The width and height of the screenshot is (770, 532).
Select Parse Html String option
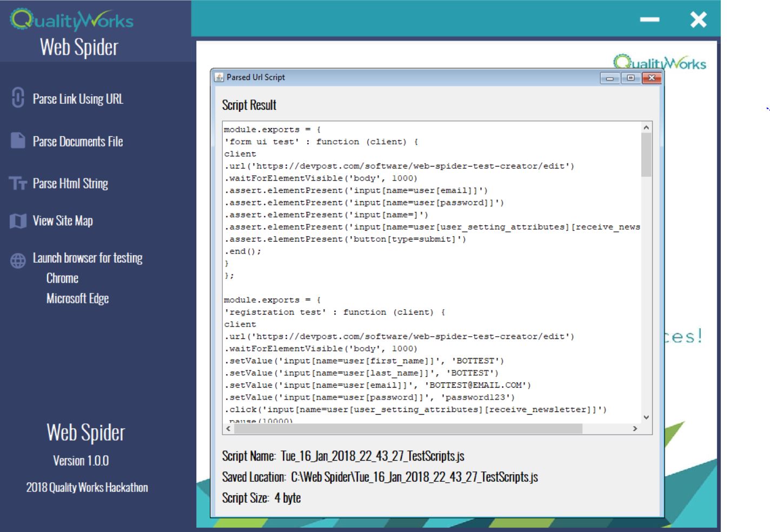coord(70,184)
